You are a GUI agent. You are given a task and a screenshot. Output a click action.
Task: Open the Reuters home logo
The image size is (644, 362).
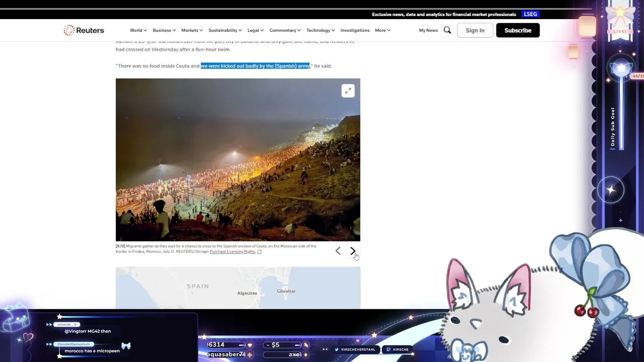point(84,30)
